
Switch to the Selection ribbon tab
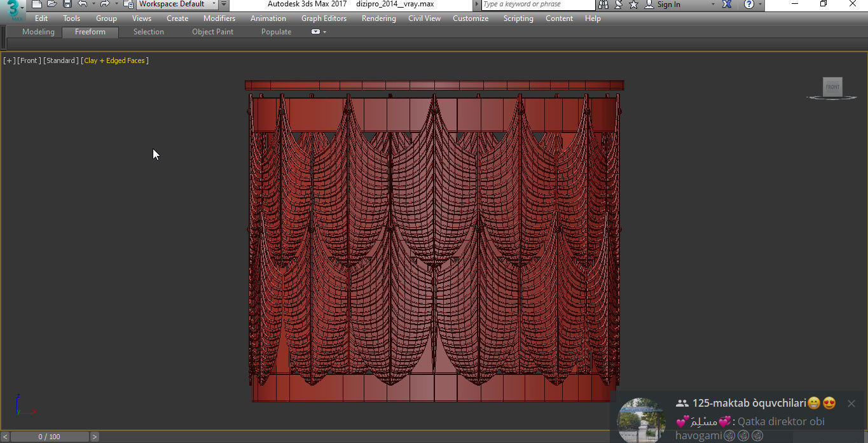coord(149,32)
